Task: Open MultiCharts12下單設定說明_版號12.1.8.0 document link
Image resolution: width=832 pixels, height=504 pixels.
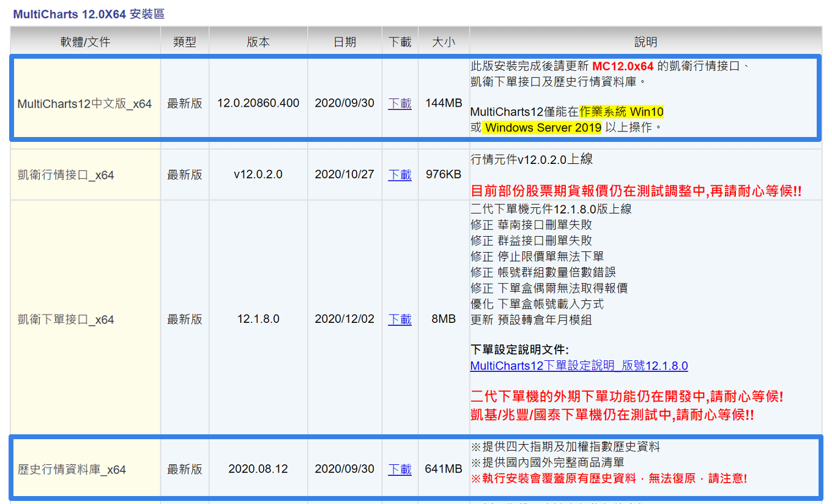Action: click(579, 366)
